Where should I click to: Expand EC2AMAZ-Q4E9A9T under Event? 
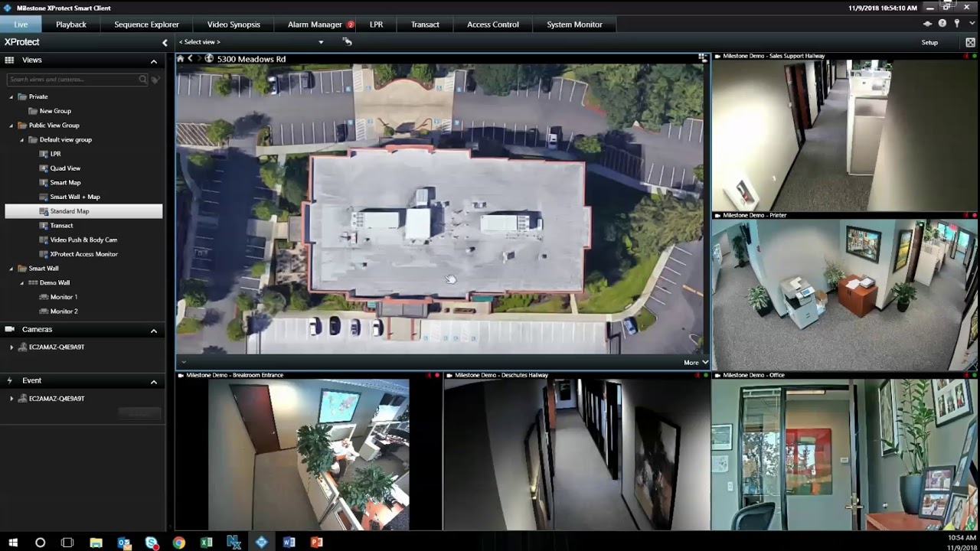pos(11,399)
